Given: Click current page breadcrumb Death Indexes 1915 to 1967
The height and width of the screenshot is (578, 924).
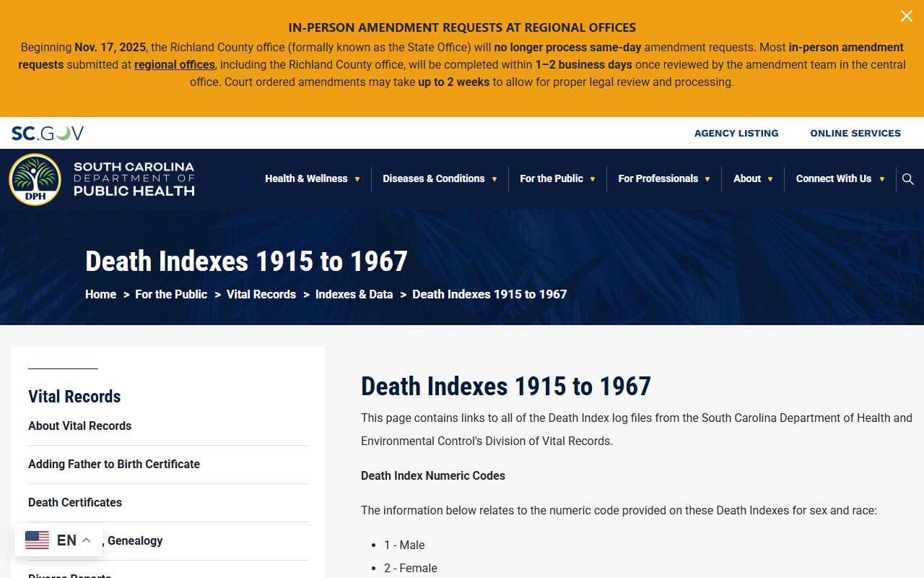Looking at the screenshot, I should click(x=489, y=294).
